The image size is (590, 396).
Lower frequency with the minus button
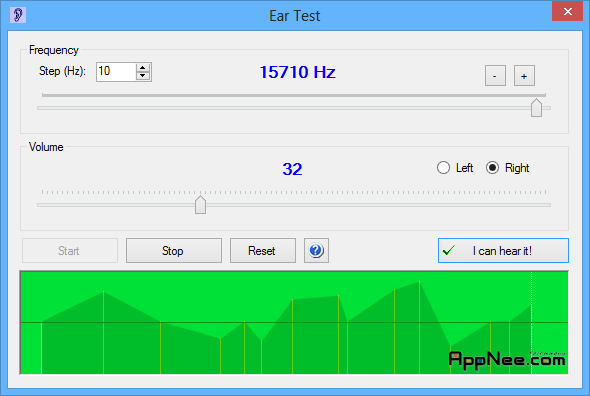(495, 76)
